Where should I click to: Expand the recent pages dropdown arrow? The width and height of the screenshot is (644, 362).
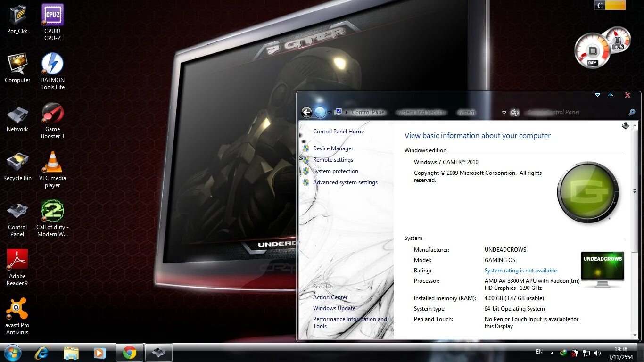(329, 113)
